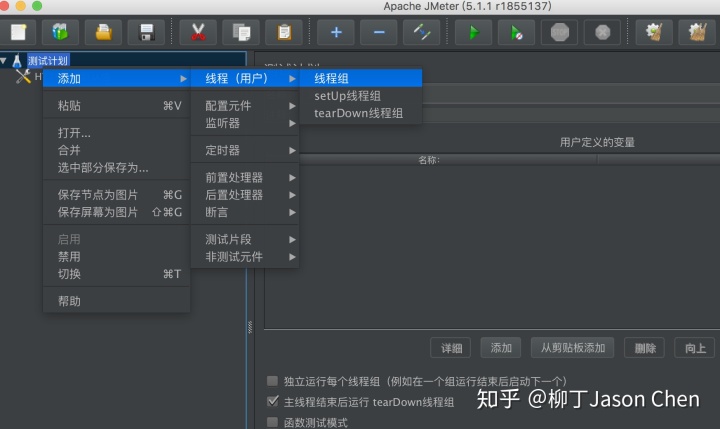Click the Start no pauses icon
Viewport: 720px width, 429px height.
(517, 32)
